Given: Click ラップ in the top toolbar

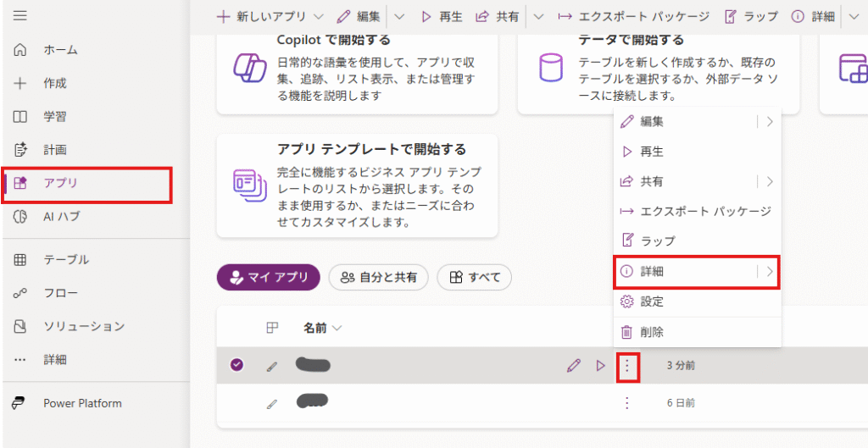Looking at the screenshot, I should tap(751, 17).
